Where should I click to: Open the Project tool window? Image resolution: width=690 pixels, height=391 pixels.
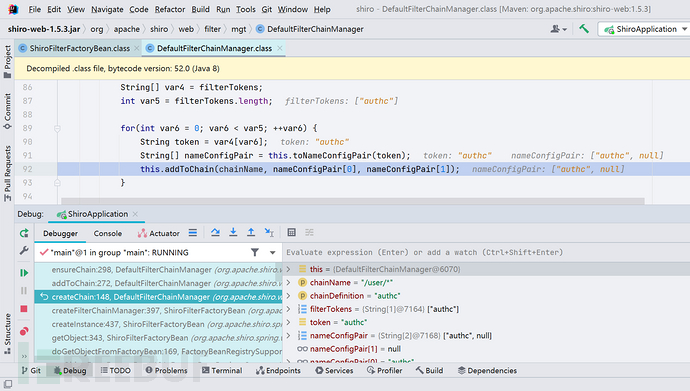click(x=7, y=62)
